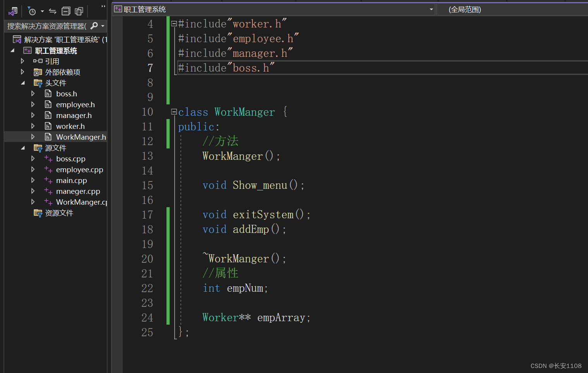Open boss.h in the header files
Viewport: 588px width, 373px height.
[x=67, y=94]
